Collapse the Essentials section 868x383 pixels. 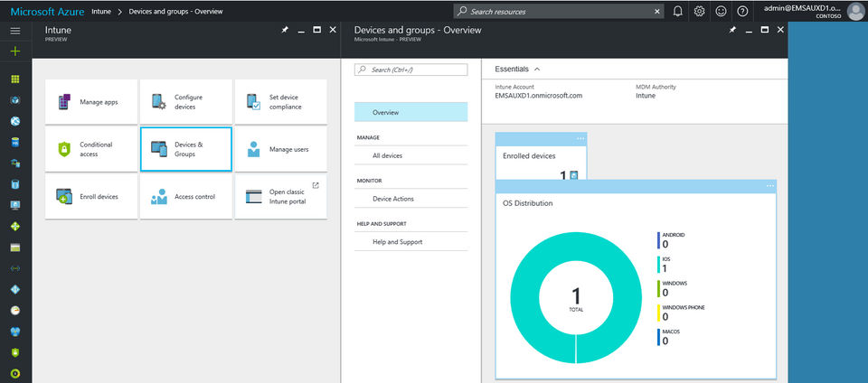point(537,69)
